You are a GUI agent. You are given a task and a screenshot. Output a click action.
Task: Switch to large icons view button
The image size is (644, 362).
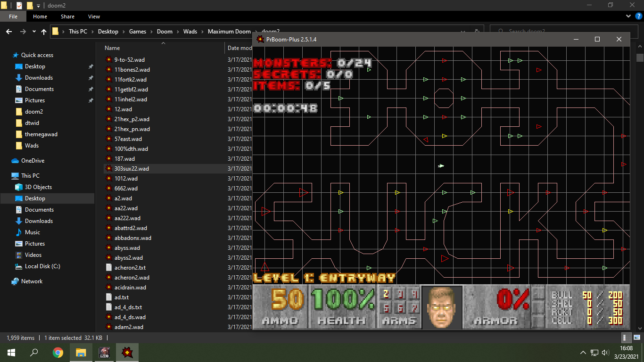tap(636, 337)
